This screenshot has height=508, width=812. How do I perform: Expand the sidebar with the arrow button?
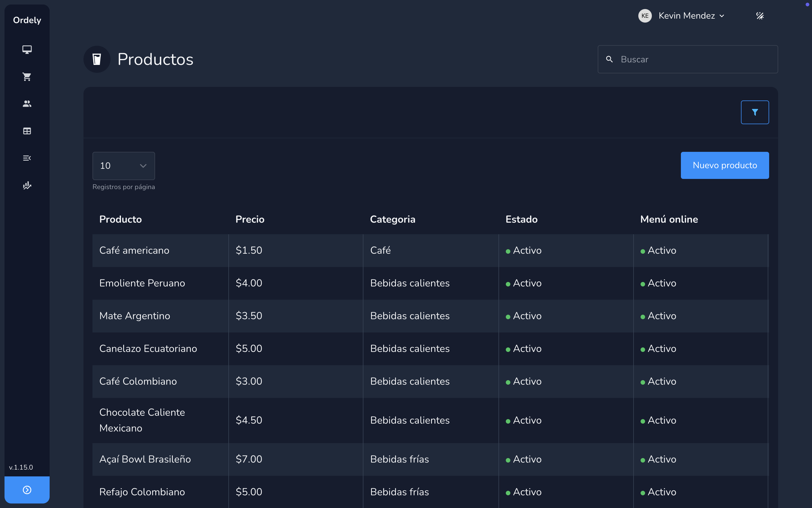coord(27,490)
